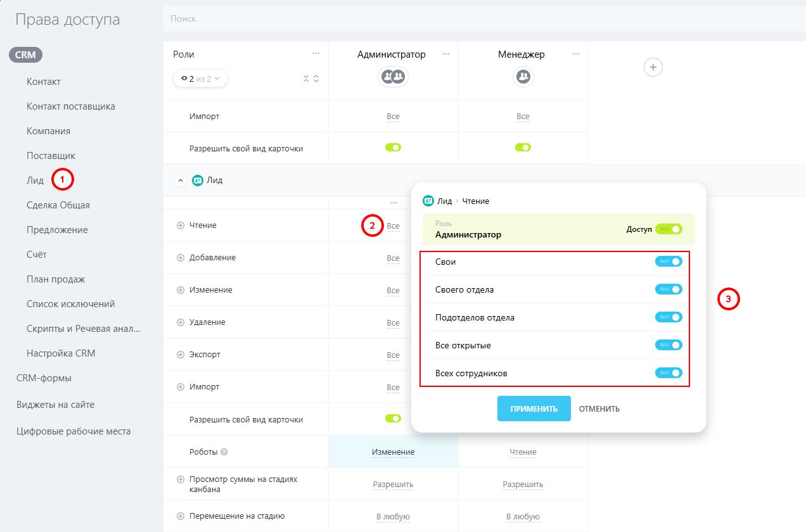This screenshot has width=806, height=532.
Task: Click help icon next to Роботы
Action: 224,452
